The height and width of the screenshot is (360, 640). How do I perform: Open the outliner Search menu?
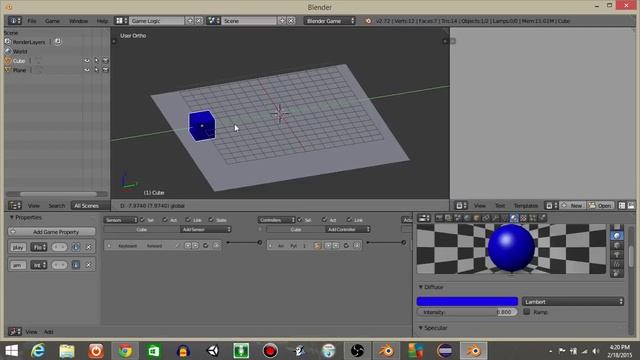click(56, 206)
